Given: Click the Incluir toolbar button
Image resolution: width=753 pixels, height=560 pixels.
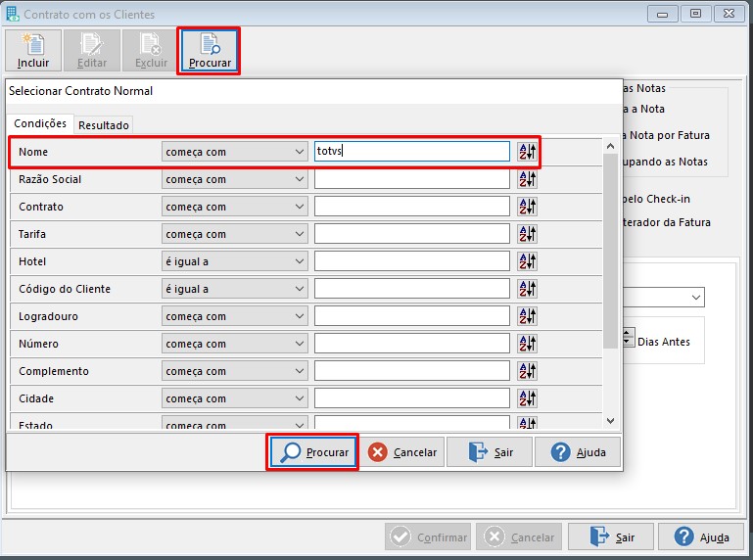Looking at the screenshot, I should [x=33, y=51].
